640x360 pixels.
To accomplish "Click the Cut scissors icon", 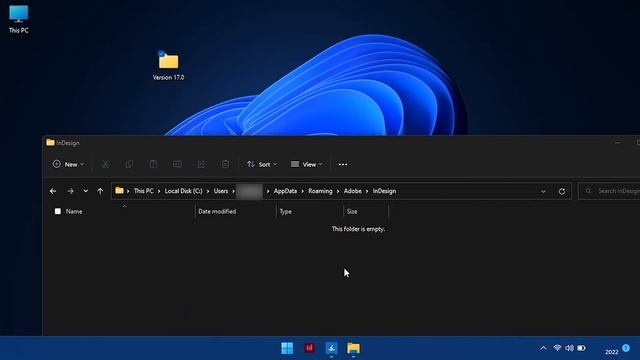I will coord(105,164).
